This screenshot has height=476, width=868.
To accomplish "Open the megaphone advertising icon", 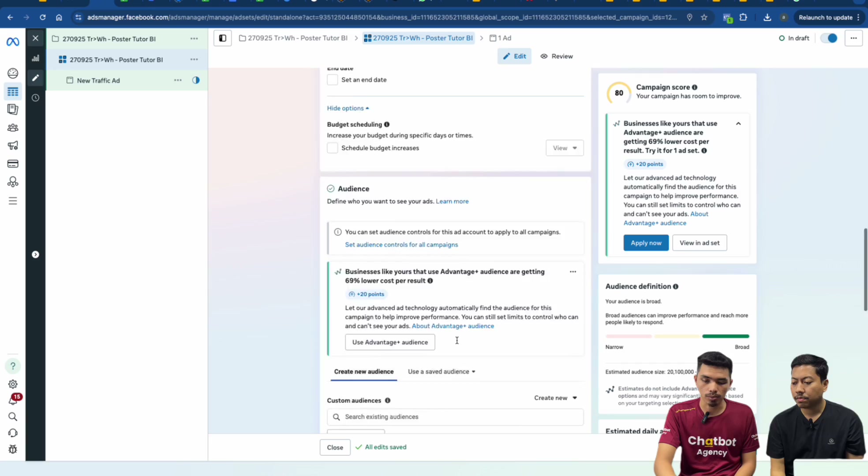I will click(13, 146).
